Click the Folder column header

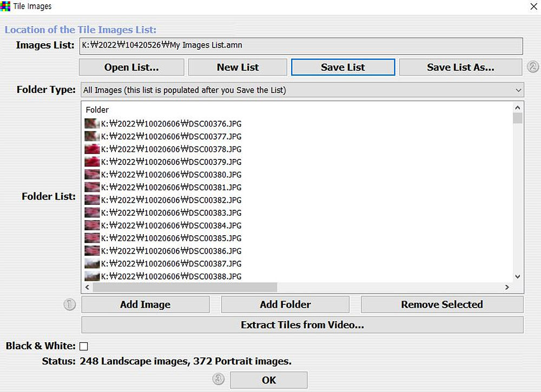(97, 110)
